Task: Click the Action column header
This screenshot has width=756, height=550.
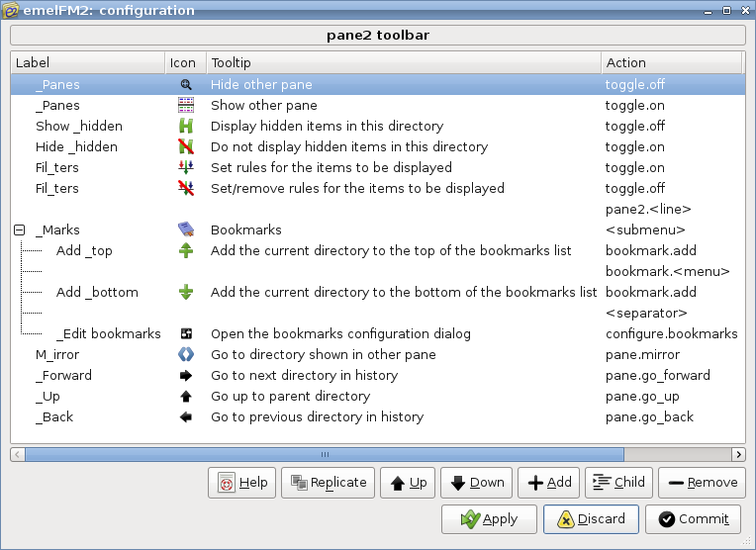Action: (x=671, y=62)
